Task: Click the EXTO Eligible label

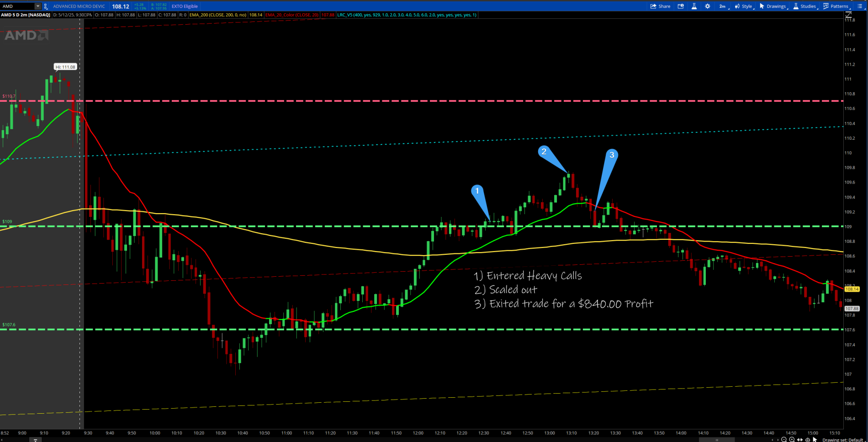Action: [185, 6]
